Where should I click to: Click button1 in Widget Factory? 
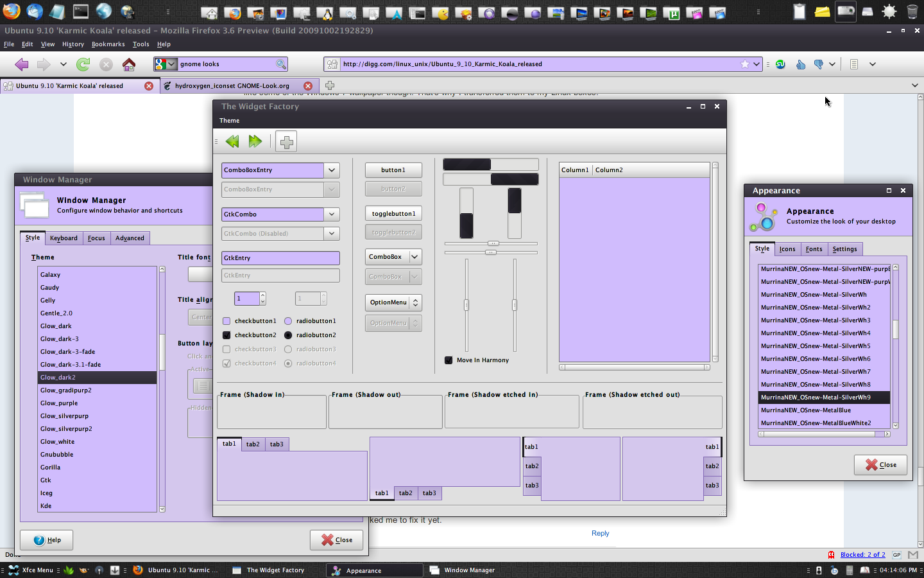(x=393, y=170)
